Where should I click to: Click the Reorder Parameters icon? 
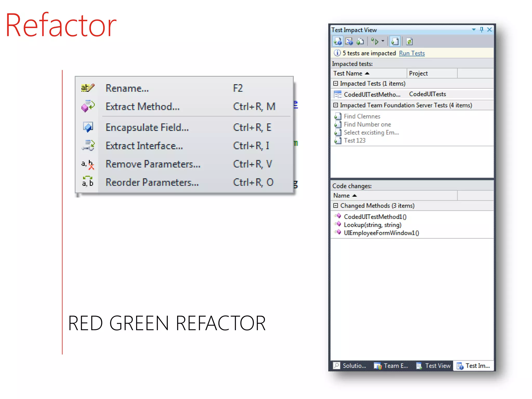pos(88,181)
